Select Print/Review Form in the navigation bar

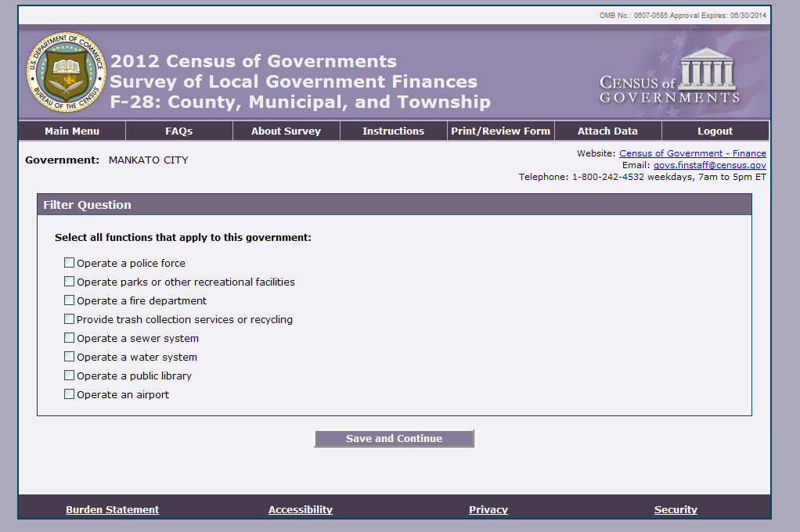[x=500, y=131]
